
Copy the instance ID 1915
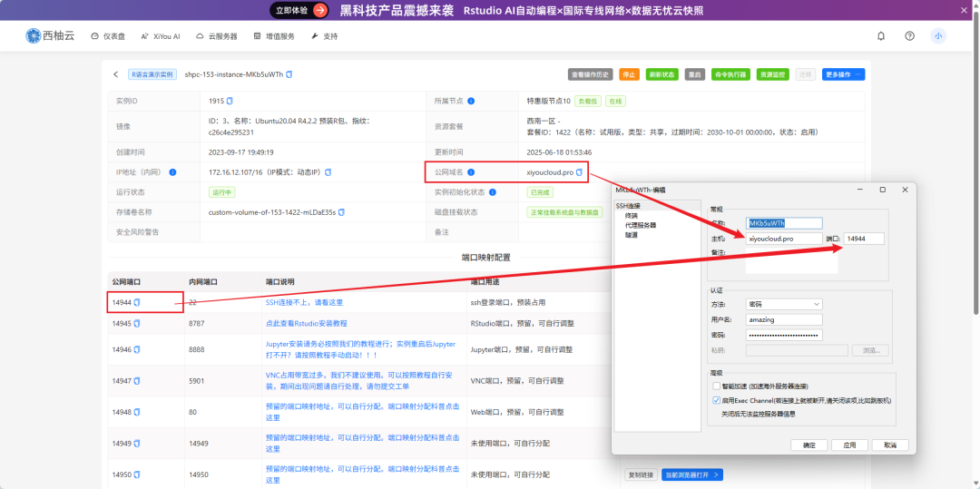pyautogui.click(x=230, y=101)
